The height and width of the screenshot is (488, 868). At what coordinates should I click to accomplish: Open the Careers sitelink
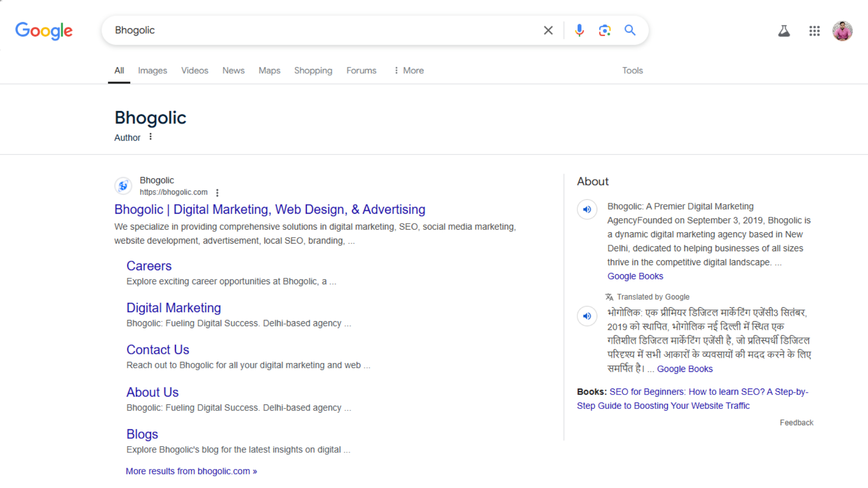pos(149,266)
